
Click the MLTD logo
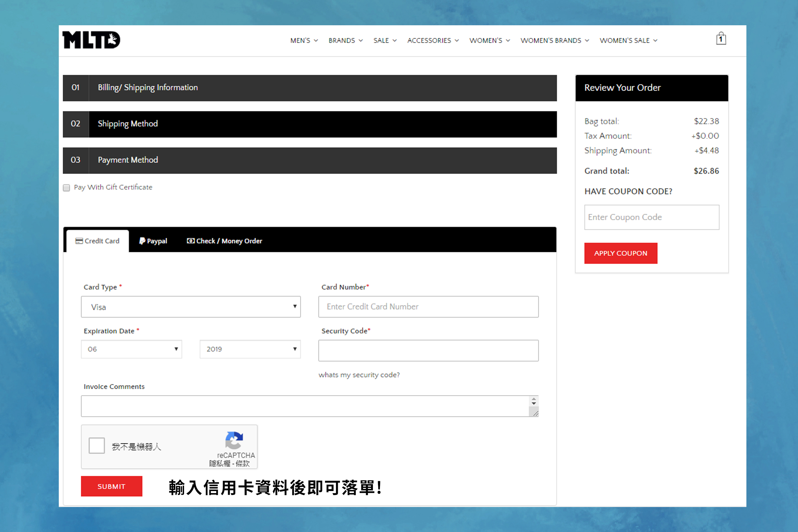point(91,40)
